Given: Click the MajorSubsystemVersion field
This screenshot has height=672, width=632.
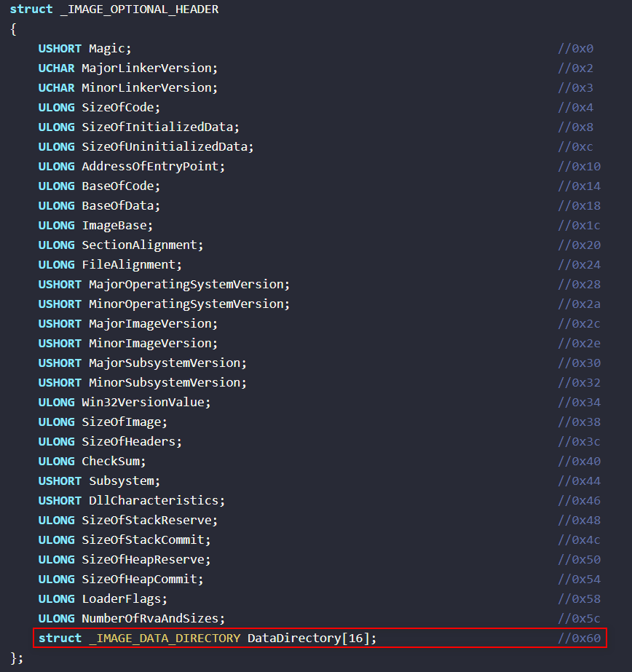Looking at the screenshot, I should (x=167, y=363).
